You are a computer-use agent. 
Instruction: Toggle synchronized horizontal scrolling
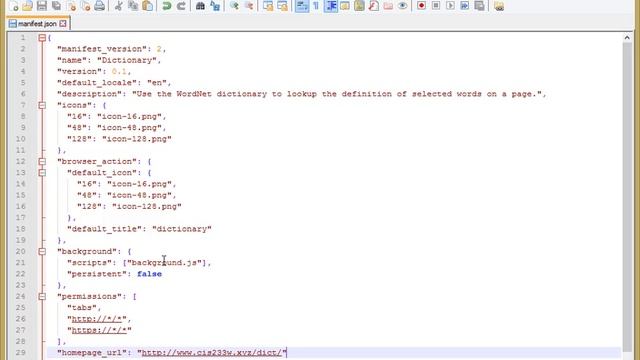[282, 6]
